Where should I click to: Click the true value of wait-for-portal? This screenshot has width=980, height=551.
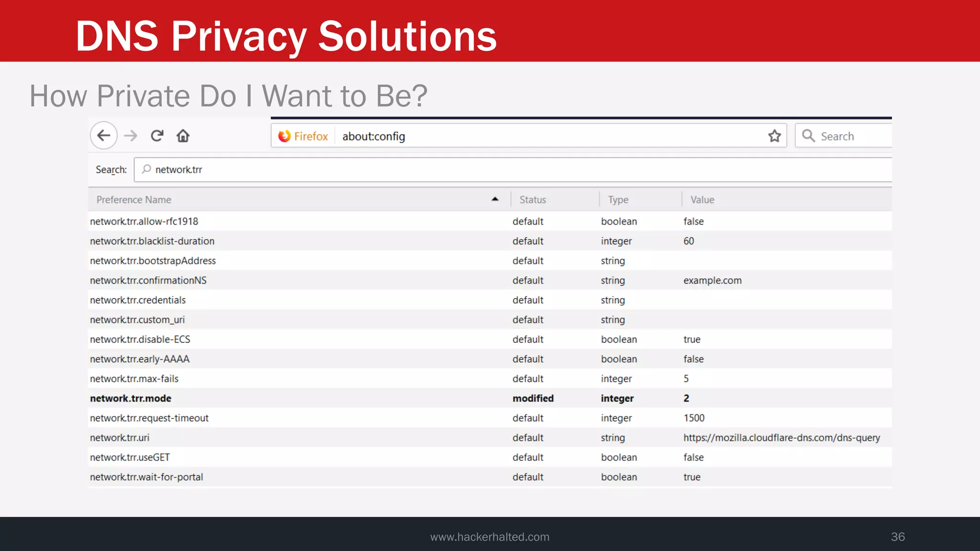692,476
